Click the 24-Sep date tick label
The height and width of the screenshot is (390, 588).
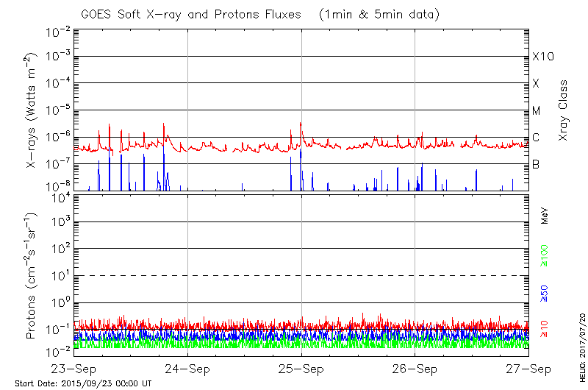(188, 369)
